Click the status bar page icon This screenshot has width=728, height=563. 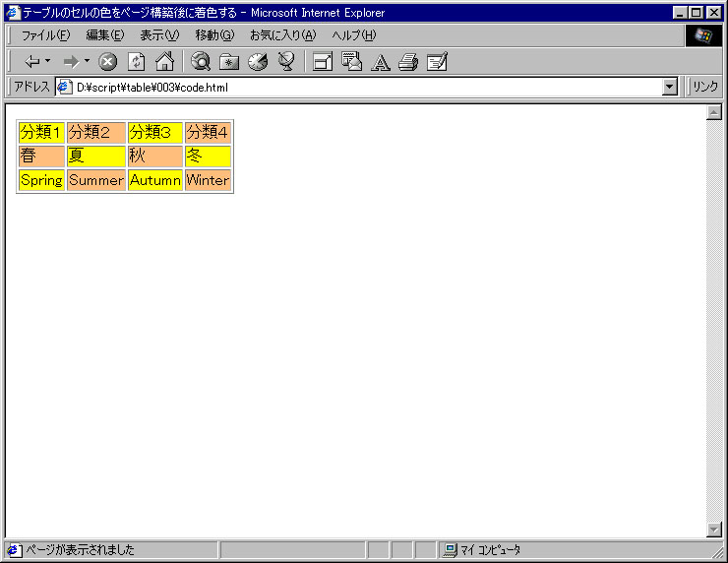14,550
